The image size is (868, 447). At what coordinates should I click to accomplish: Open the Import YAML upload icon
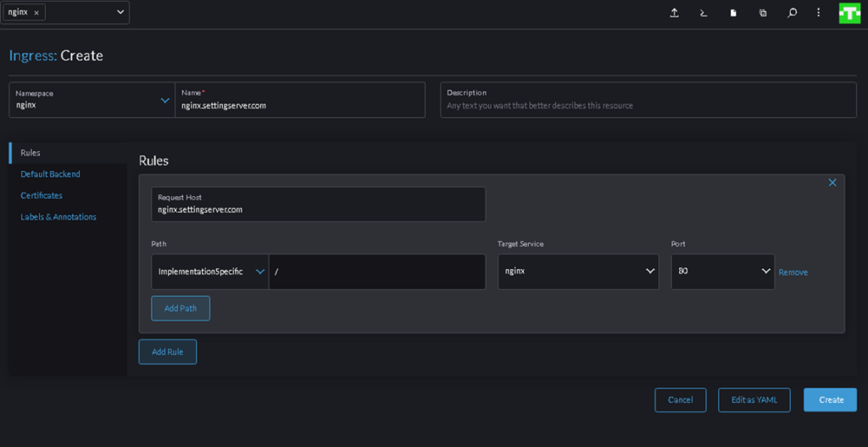click(674, 14)
